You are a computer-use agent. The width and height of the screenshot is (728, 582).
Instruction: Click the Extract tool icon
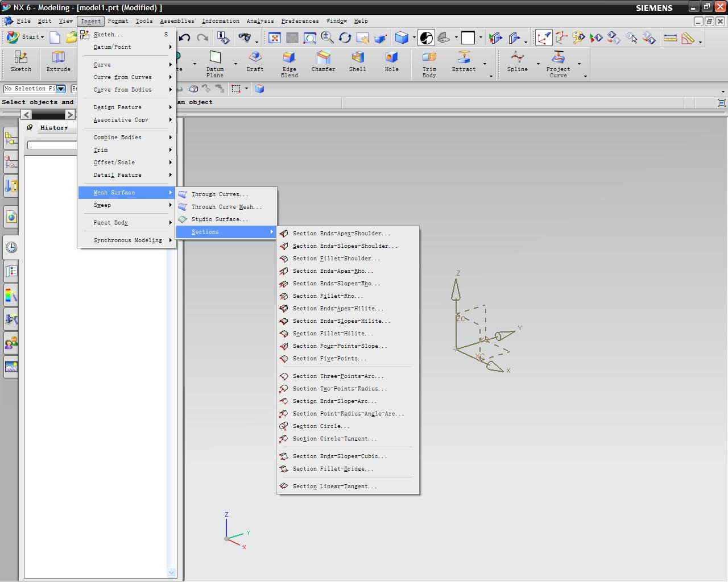(x=464, y=61)
